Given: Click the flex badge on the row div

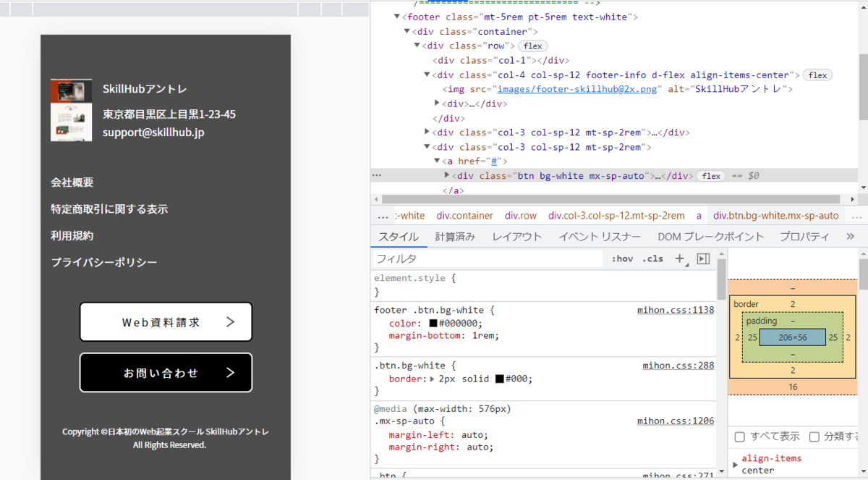Looking at the screenshot, I should point(533,46).
